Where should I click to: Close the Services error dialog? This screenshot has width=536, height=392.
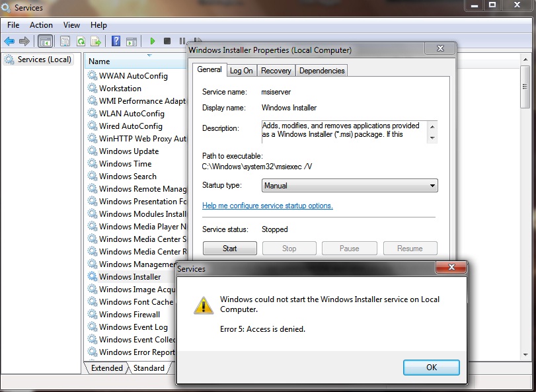click(451, 267)
